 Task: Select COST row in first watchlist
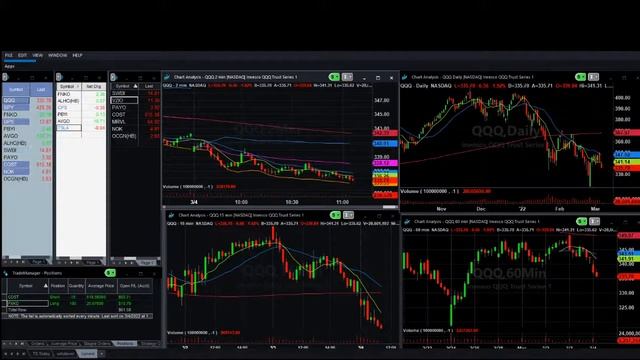pos(27,164)
